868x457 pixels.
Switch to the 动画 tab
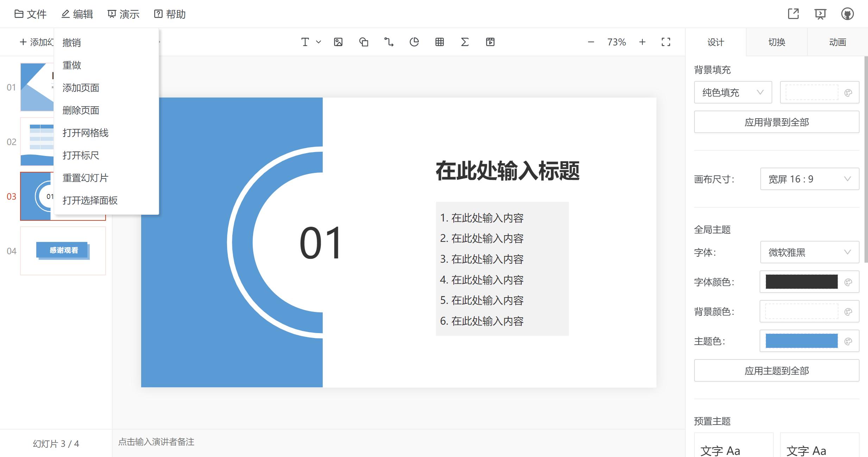(x=837, y=42)
